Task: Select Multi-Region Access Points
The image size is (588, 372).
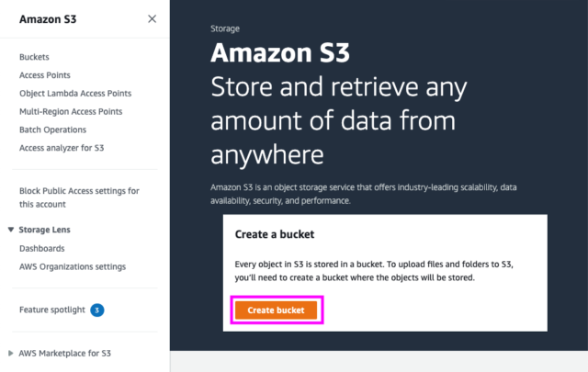Action: [x=71, y=111]
